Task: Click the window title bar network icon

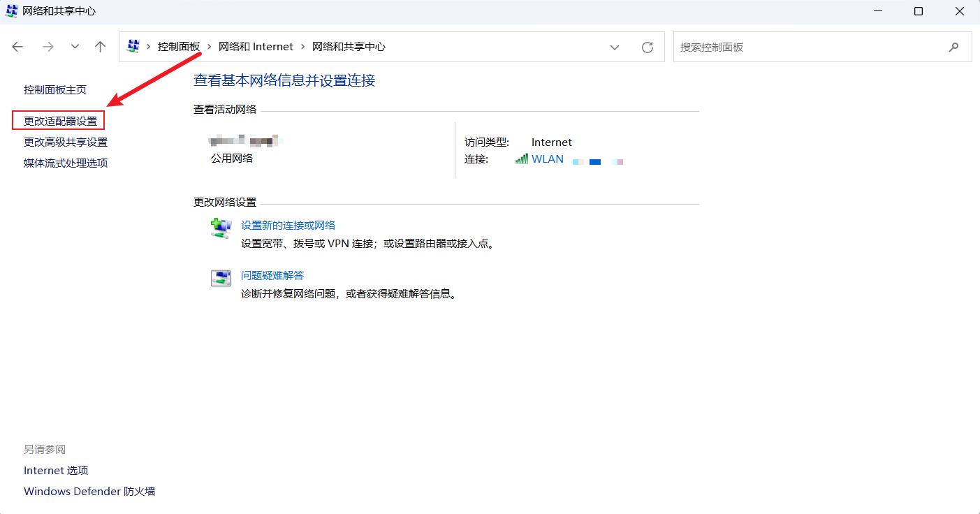Action: [12, 11]
